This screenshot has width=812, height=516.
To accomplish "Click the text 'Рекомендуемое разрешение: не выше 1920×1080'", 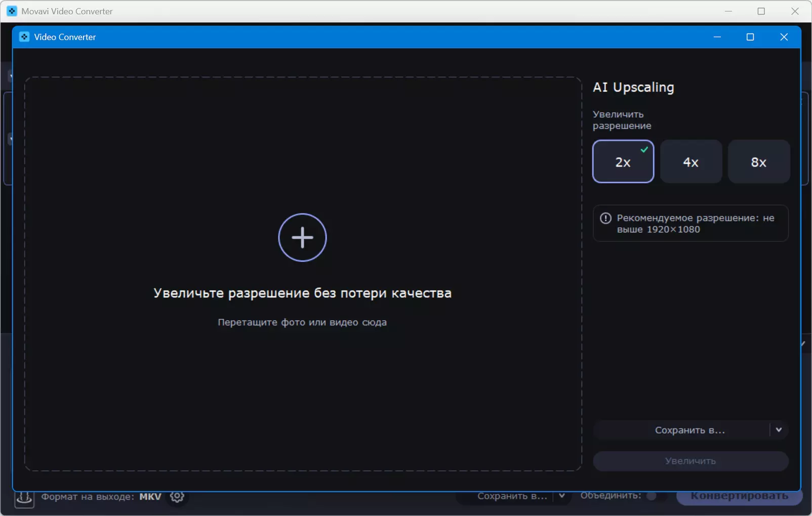I will click(x=696, y=224).
